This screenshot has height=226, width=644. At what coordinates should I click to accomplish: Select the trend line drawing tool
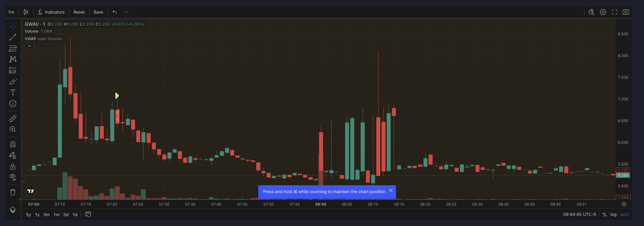(x=13, y=37)
